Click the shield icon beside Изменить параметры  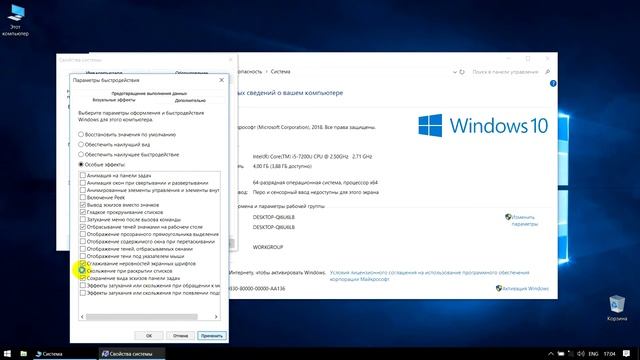tap(508, 217)
